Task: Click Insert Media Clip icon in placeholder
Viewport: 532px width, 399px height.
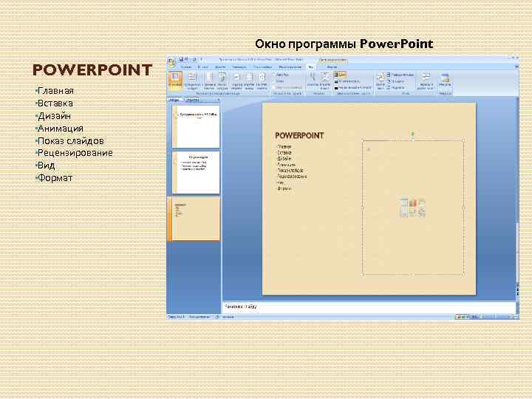Action: coord(421,213)
